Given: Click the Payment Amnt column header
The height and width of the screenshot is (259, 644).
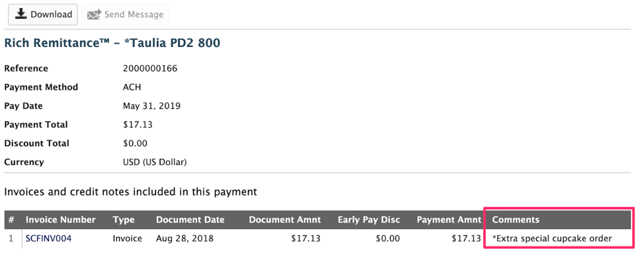Looking at the screenshot, I should [449, 220].
